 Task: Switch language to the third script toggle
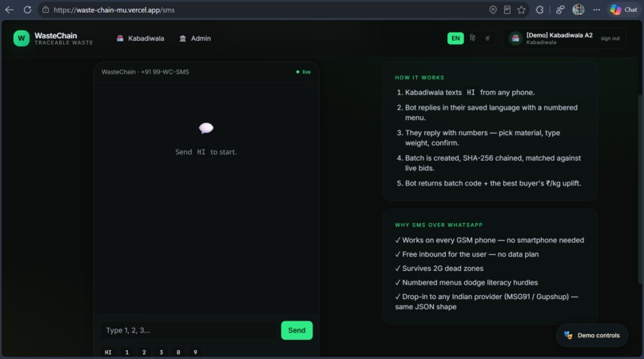pyautogui.click(x=487, y=38)
